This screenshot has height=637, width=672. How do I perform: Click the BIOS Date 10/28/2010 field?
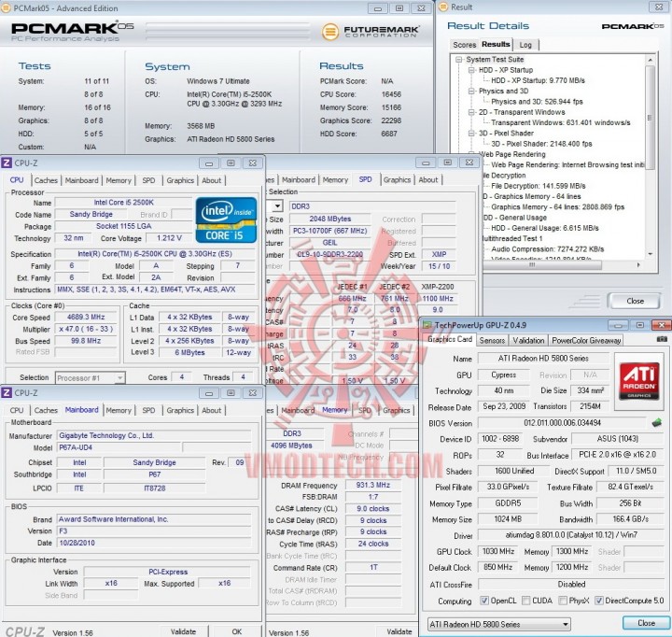point(154,543)
